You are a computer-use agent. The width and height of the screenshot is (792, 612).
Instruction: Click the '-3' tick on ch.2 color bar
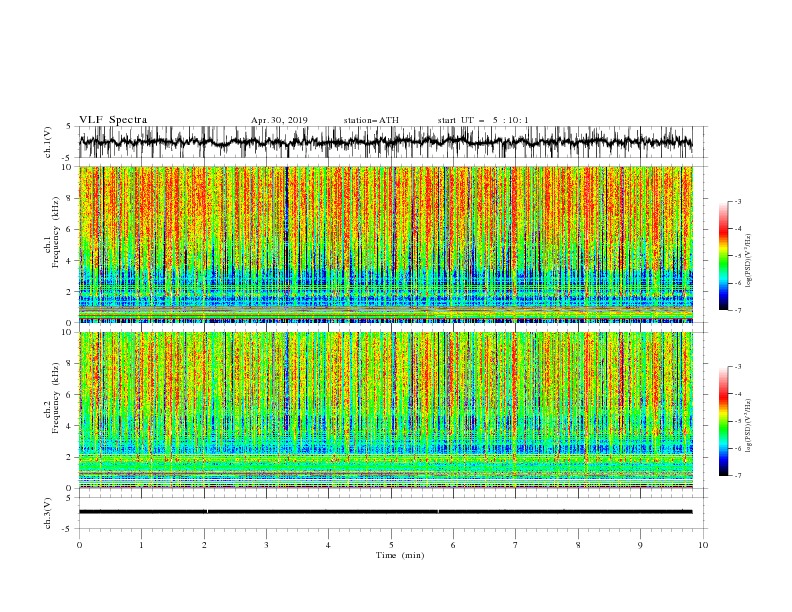click(737, 367)
